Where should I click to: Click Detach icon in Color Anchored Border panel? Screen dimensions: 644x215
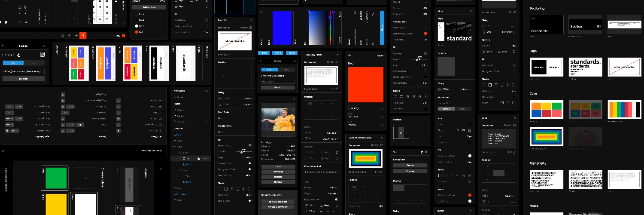click(x=380, y=145)
